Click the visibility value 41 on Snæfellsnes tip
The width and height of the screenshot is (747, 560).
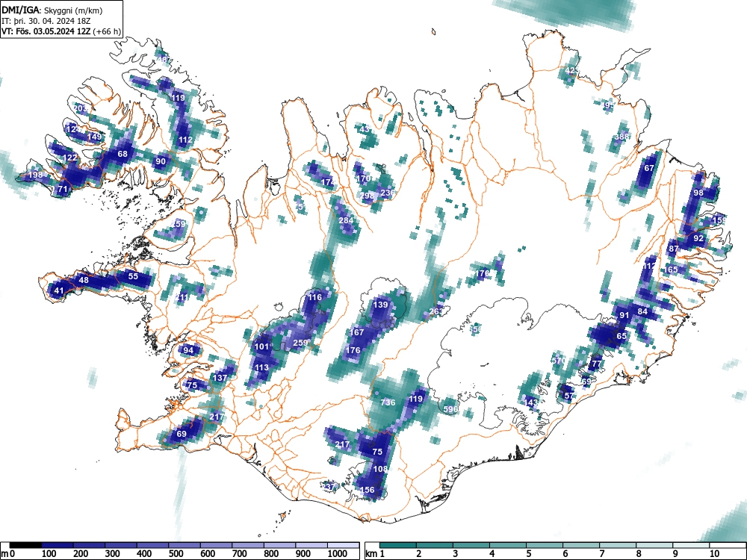(58, 290)
